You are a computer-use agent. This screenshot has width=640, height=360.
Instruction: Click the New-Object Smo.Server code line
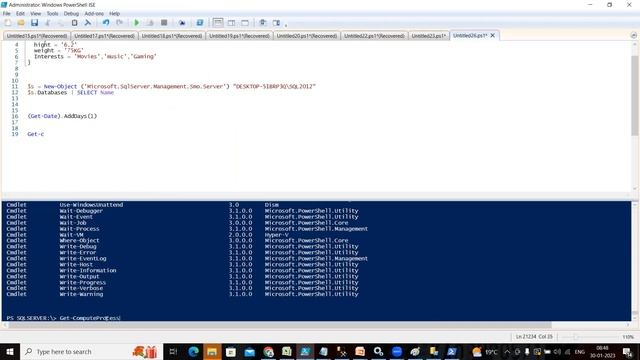(x=171, y=86)
